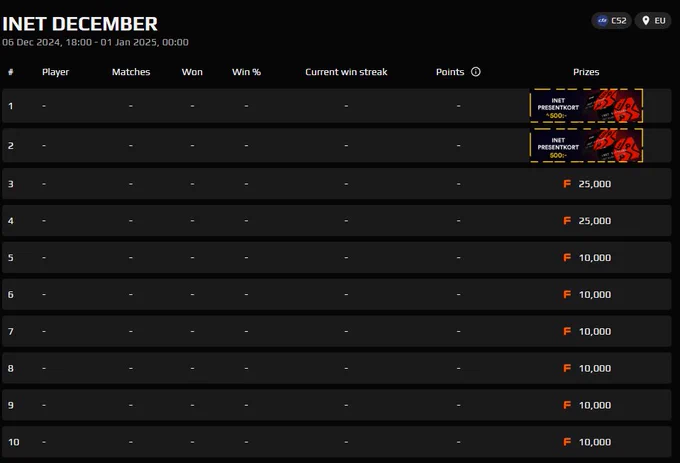The image size is (680, 463).
Task: Click rank number 2 in leaderboard
Action: (x=10, y=146)
